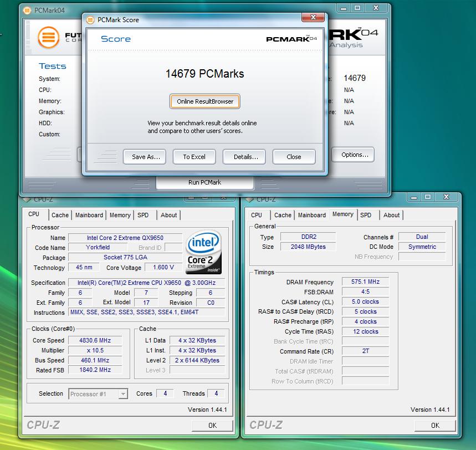Click the Level 2 cache value
476x450 pixels.
(x=197, y=360)
